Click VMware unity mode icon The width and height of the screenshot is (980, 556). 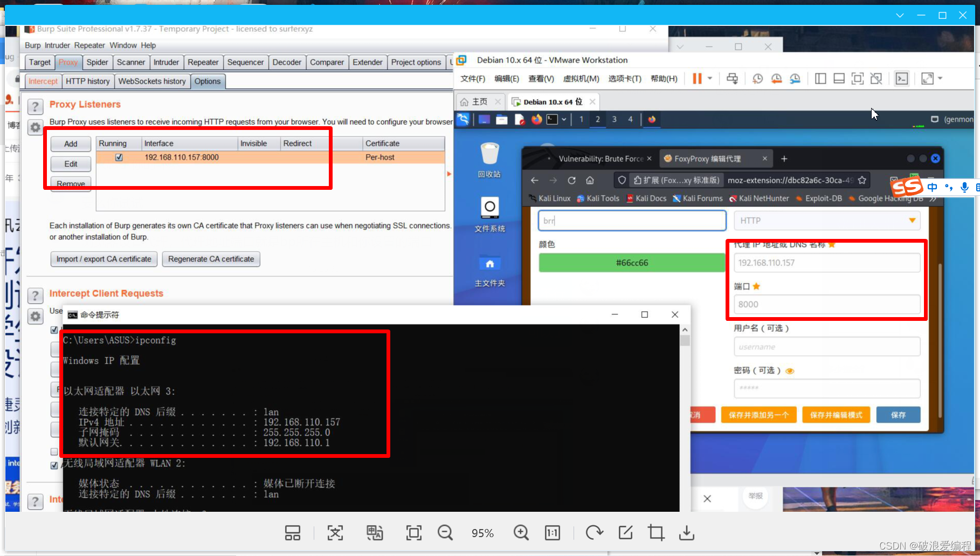pyautogui.click(x=876, y=79)
